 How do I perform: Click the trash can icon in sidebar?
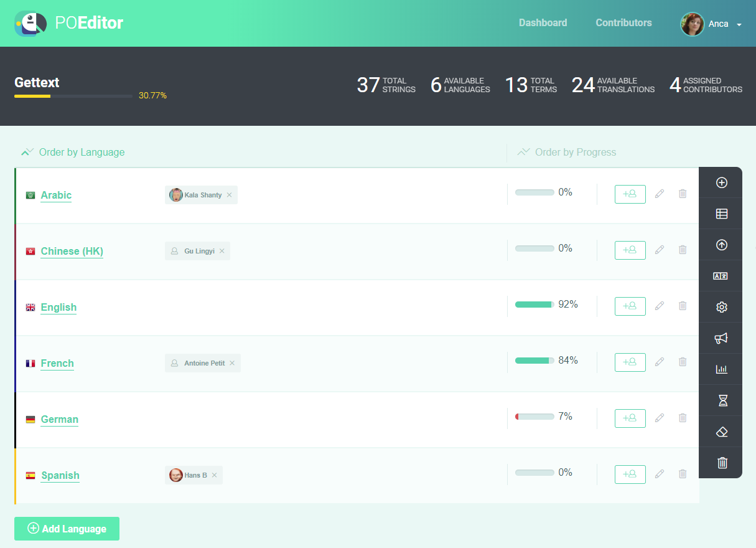pyautogui.click(x=722, y=463)
